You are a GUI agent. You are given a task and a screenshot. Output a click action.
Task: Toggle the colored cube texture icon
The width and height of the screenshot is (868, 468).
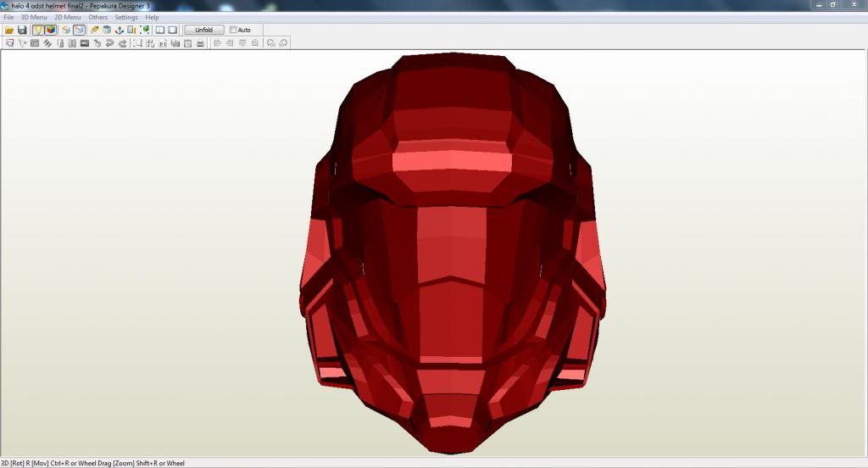(x=51, y=30)
